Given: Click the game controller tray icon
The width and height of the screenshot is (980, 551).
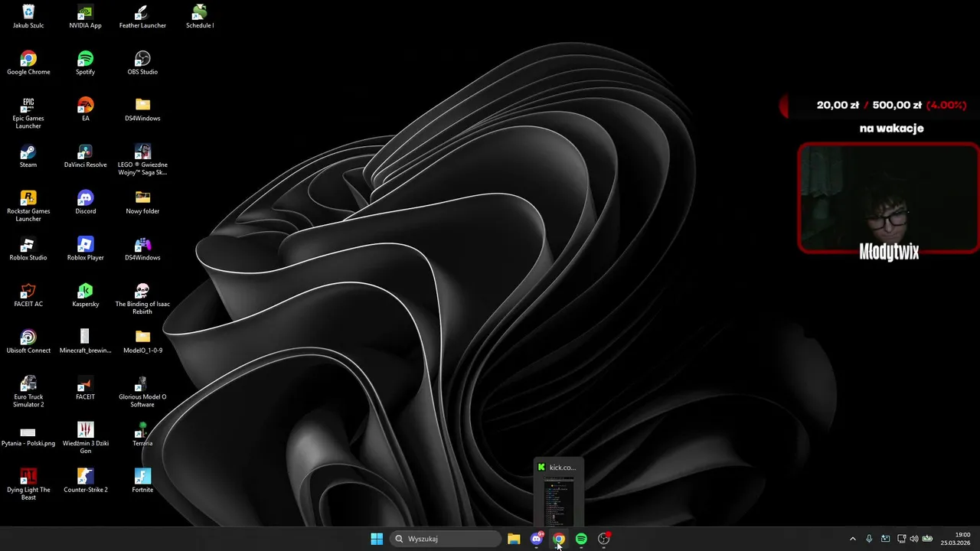Looking at the screenshot, I should [x=927, y=539].
